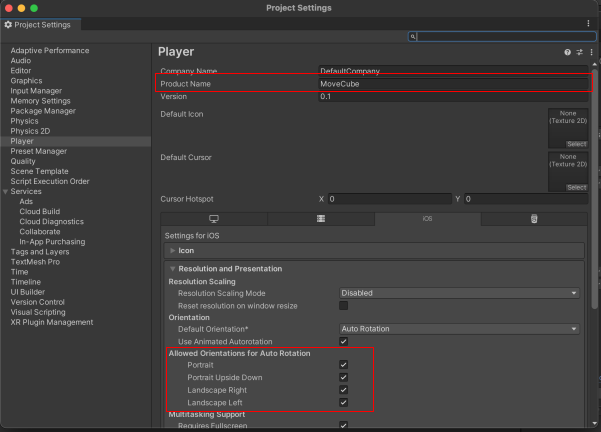
Task: Click the Cursor Hotspot X field
Action: coord(390,199)
